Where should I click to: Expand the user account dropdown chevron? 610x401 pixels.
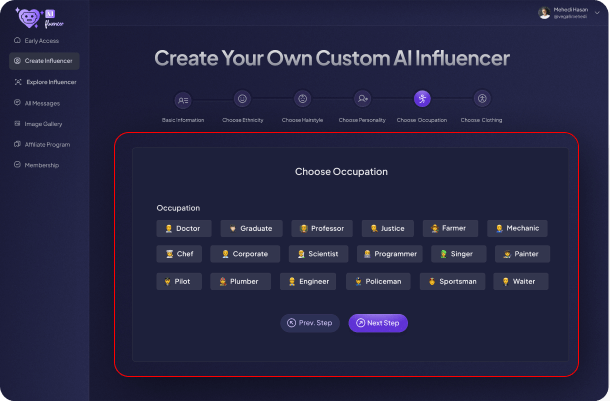(597, 13)
